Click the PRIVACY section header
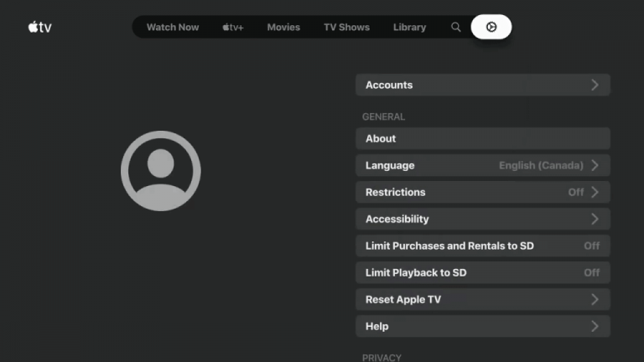This screenshot has height=362, width=644. [382, 358]
